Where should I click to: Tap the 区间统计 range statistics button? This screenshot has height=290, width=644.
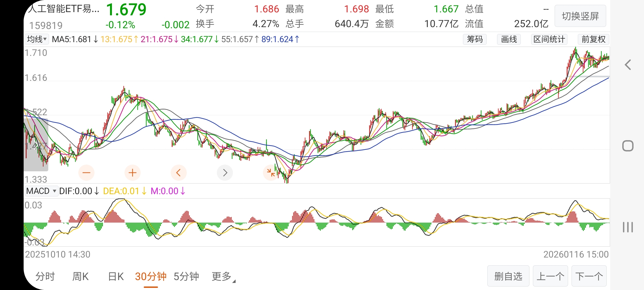tap(549, 39)
